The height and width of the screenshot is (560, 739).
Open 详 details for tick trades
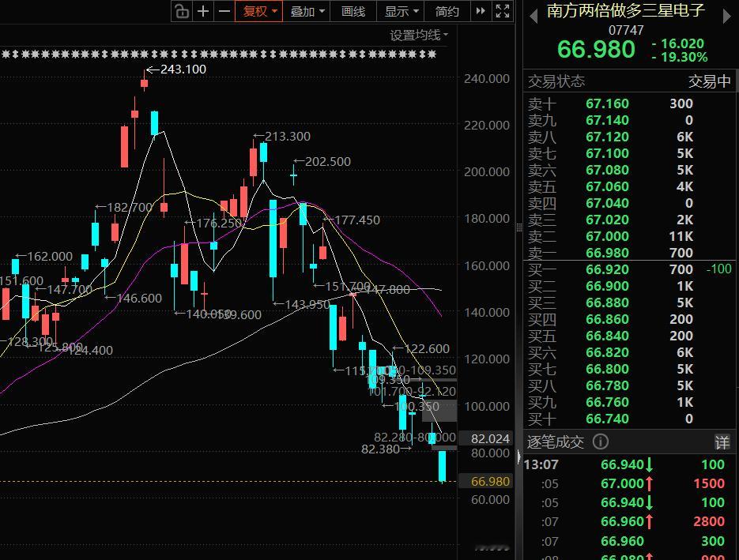click(x=722, y=442)
